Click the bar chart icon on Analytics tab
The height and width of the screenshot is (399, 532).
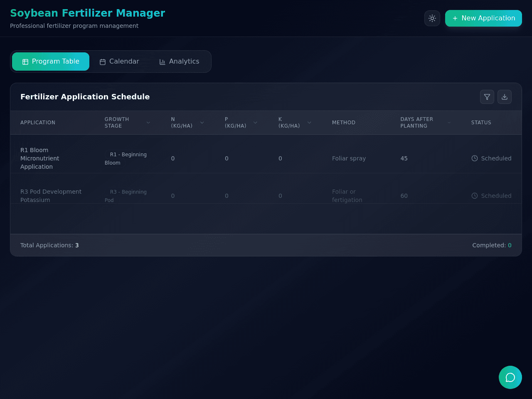tap(163, 62)
